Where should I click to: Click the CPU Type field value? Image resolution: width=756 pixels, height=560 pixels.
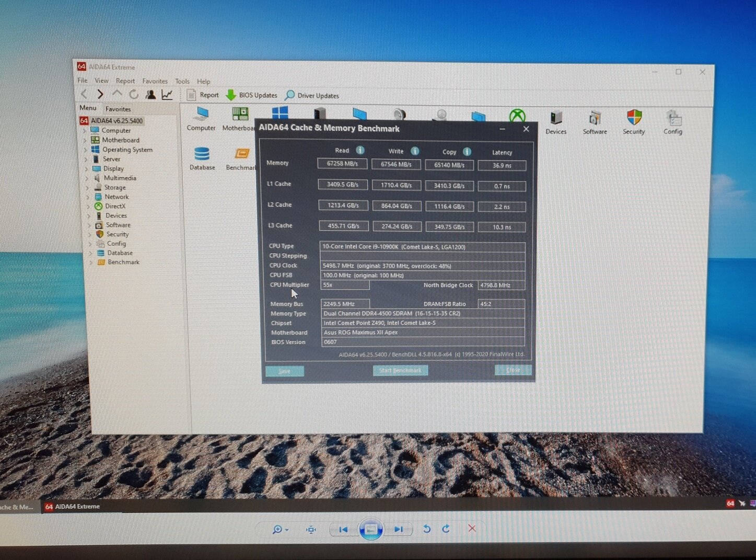tap(422, 247)
